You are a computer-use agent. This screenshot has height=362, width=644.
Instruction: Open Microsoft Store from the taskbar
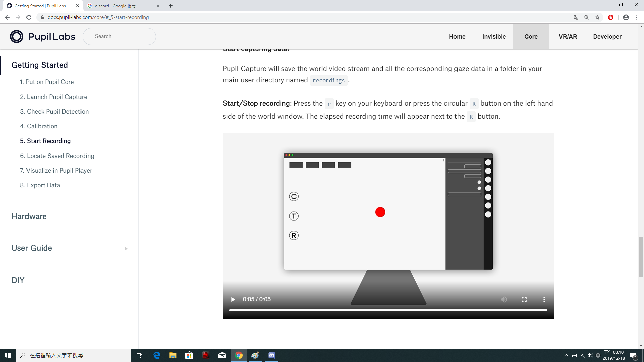[x=189, y=355]
